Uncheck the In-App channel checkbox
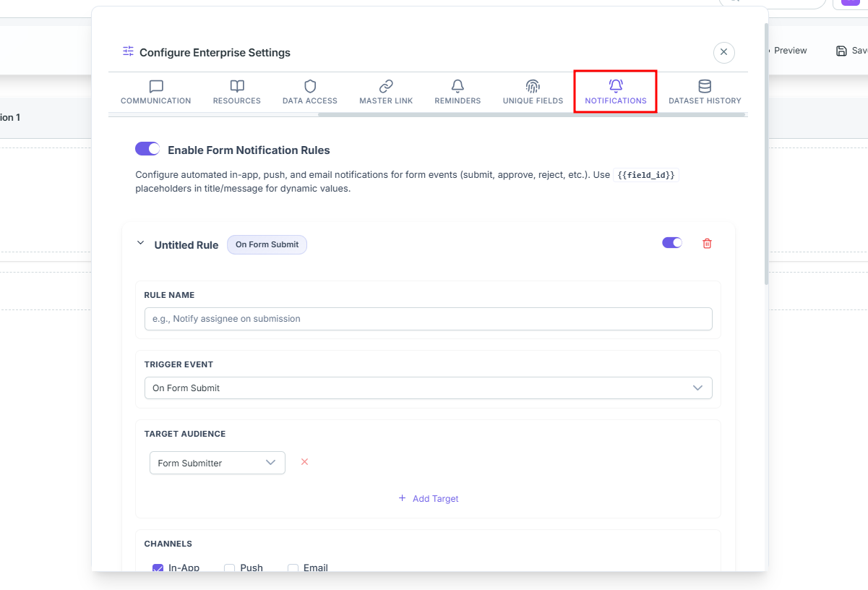The width and height of the screenshot is (868, 590). 158,568
